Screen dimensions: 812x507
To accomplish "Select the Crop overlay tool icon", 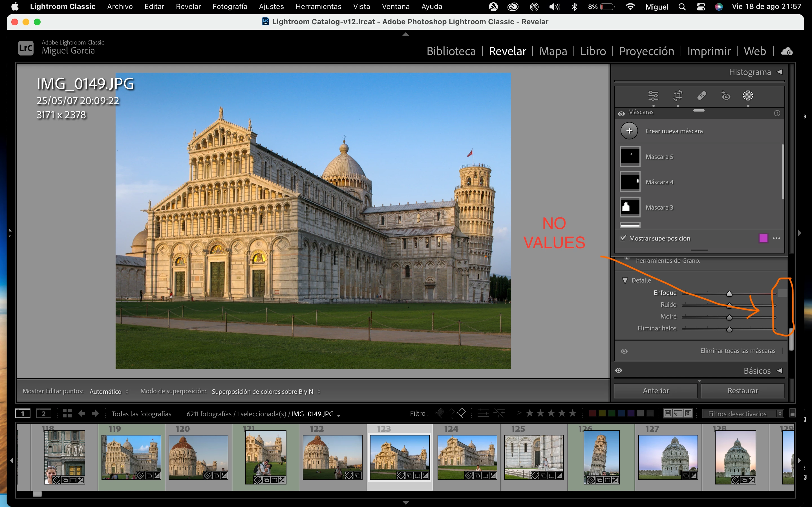I will [678, 96].
